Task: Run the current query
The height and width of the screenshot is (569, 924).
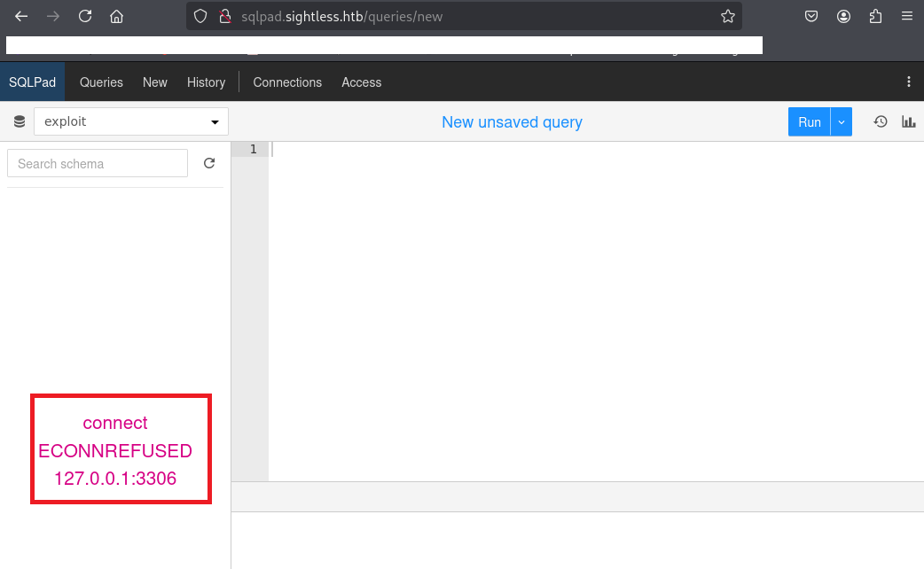Action: click(x=809, y=122)
